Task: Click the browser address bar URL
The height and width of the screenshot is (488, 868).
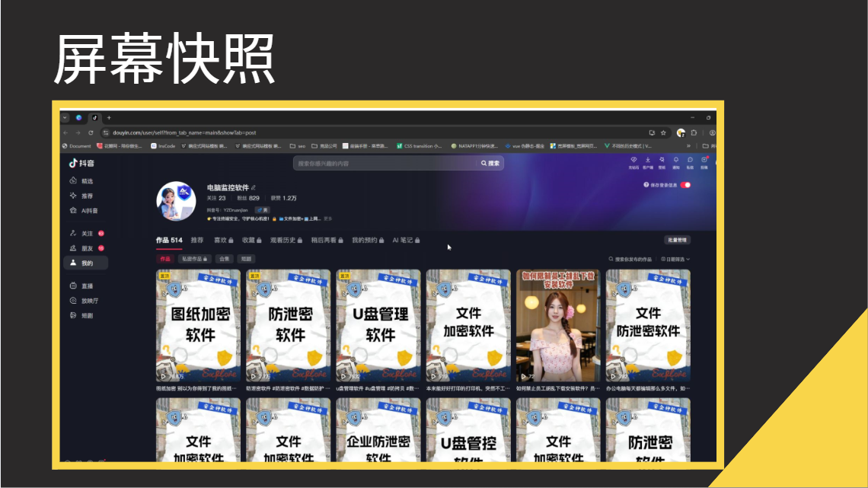Action: (x=184, y=132)
